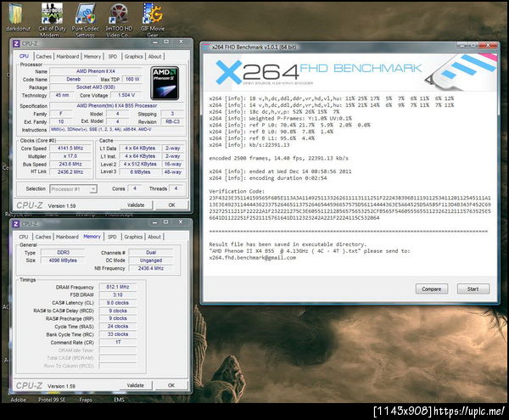Viewport: 509px width, 420px height.
Task: Click OK in top CPU-Z window
Action: (171, 205)
